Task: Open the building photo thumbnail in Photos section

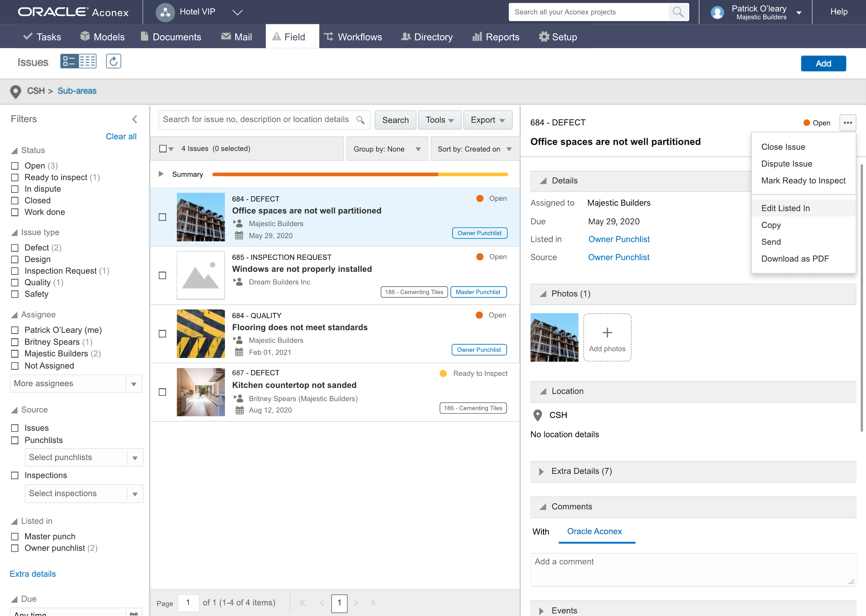Action: 554,337
